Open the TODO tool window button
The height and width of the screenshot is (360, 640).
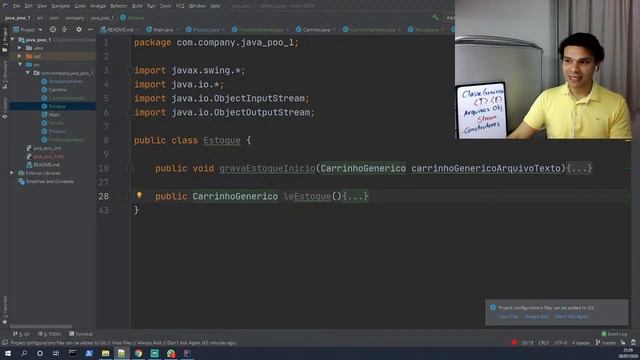tap(49, 334)
